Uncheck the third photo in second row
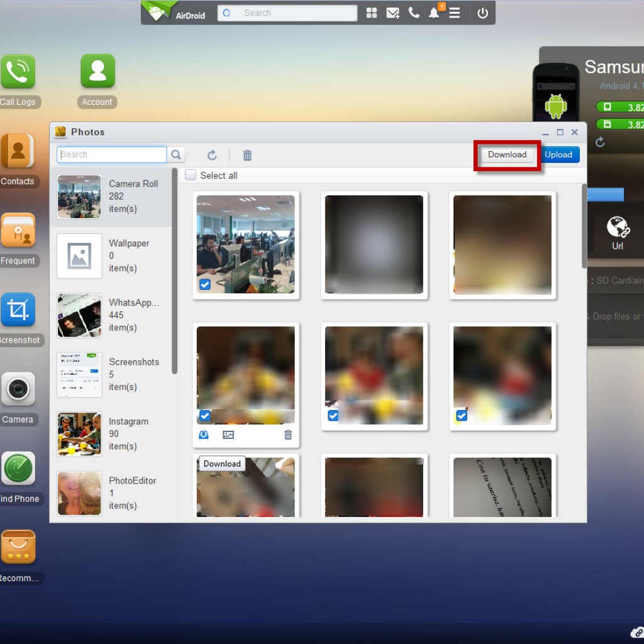 tap(462, 415)
